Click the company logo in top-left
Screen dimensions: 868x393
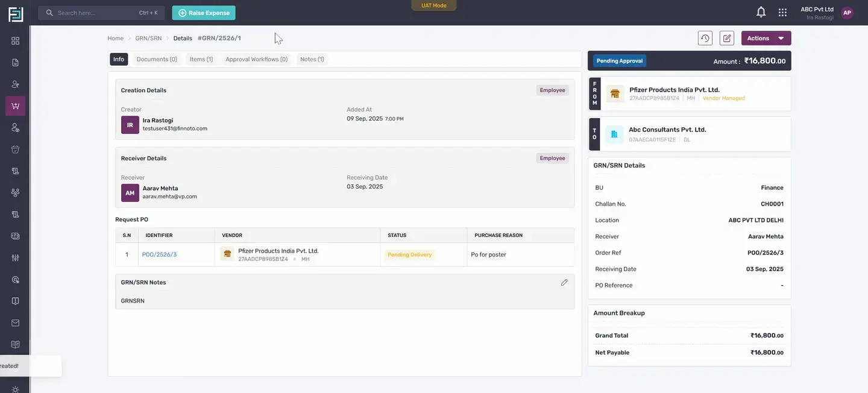pyautogui.click(x=15, y=14)
